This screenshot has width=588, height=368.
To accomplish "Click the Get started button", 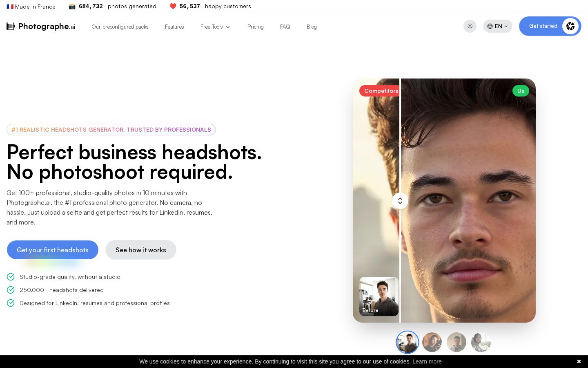I will pyautogui.click(x=550, y=26).
